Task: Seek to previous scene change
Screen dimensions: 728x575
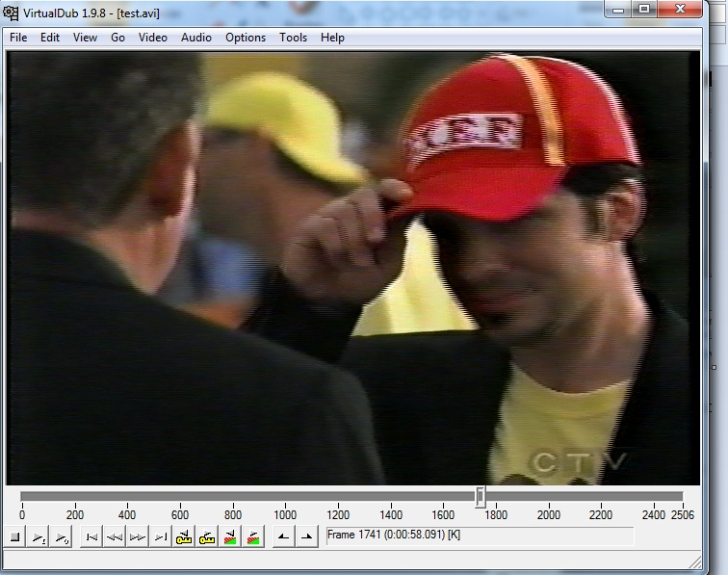Action: point(230,536)
